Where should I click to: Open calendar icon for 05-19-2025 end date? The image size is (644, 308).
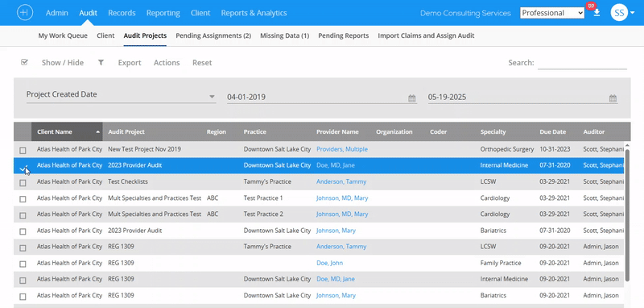pos(613,98)
